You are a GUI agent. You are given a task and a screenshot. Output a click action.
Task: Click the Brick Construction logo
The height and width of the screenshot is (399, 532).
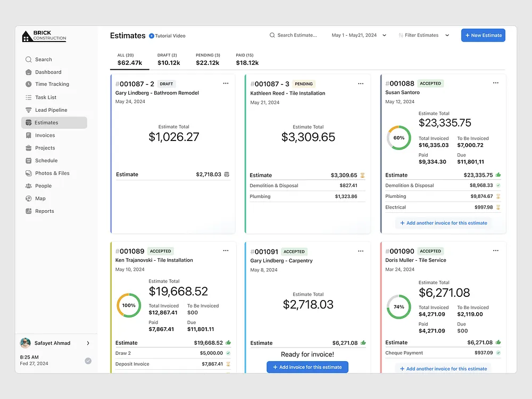(44, 36)
